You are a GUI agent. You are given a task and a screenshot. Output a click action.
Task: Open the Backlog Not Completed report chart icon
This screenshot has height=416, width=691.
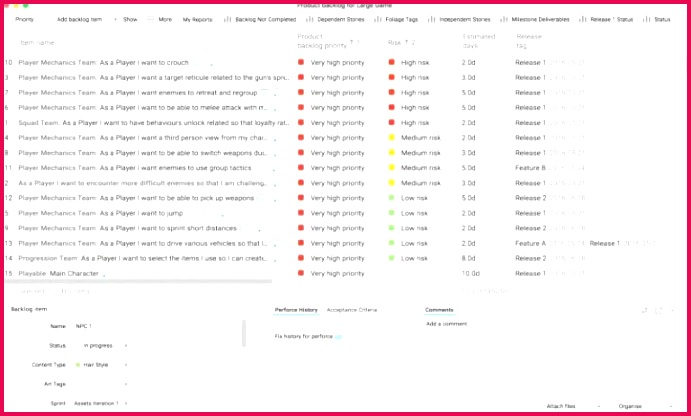[227, 19]
